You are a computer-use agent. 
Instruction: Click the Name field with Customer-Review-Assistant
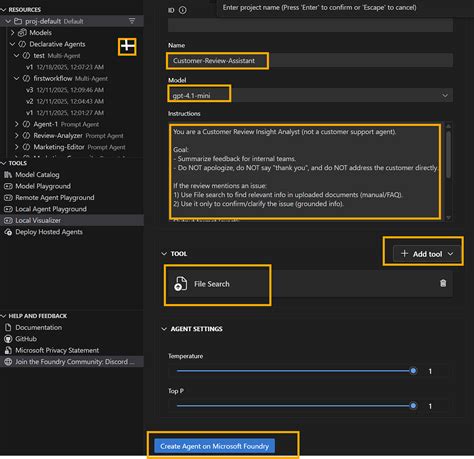point(310,61)
